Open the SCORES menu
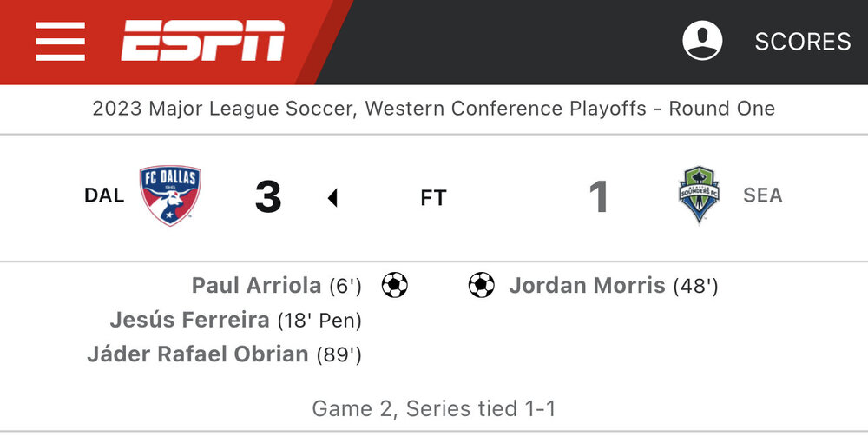The image size is (868, 437). pos(802,42)
